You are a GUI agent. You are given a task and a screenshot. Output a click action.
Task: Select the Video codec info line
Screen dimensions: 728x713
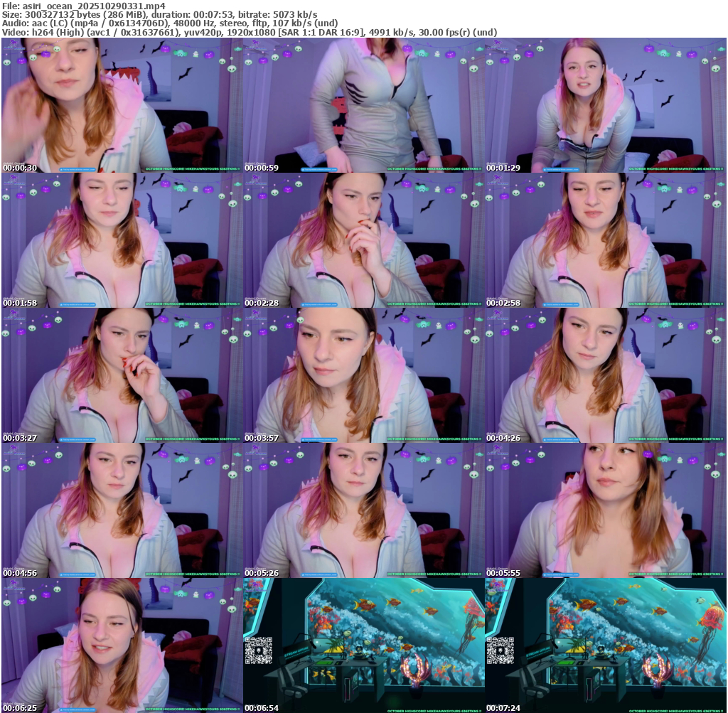point(249,32)
